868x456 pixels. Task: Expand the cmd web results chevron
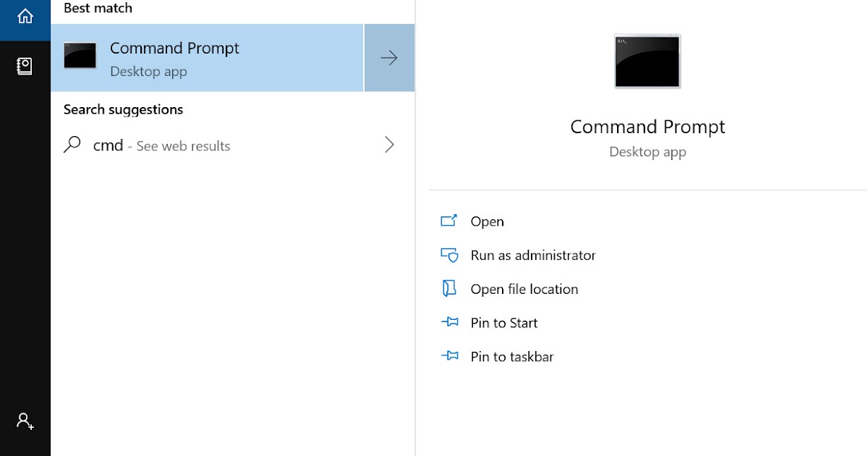(389, 145)
